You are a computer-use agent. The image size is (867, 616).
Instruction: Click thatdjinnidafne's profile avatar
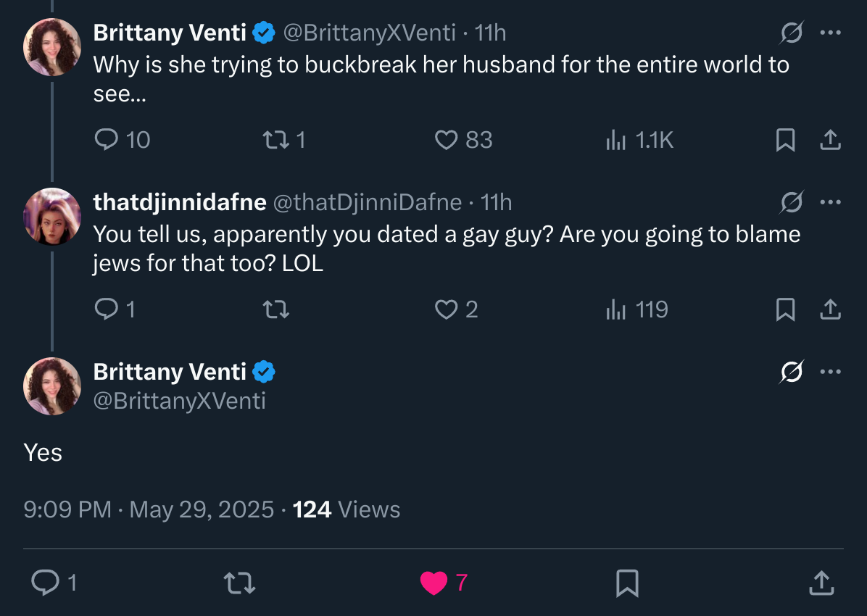tap(52, 216)
